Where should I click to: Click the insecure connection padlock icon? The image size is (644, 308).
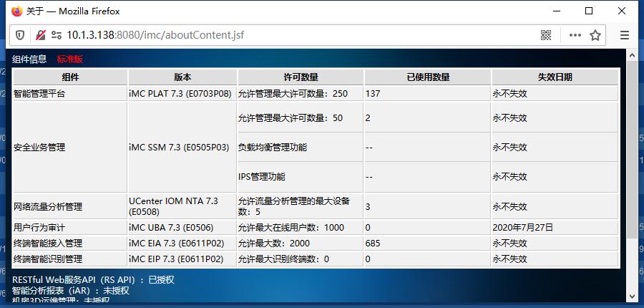click(40, 35)
